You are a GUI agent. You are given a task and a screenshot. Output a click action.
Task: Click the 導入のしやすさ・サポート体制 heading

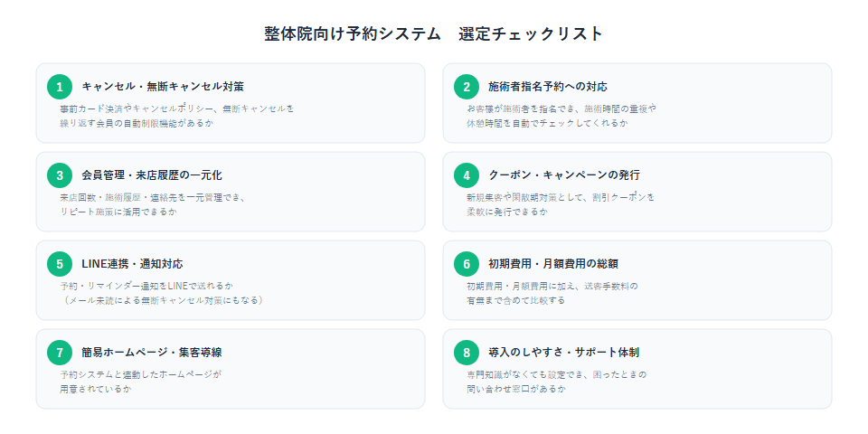[x=564, y=352]
